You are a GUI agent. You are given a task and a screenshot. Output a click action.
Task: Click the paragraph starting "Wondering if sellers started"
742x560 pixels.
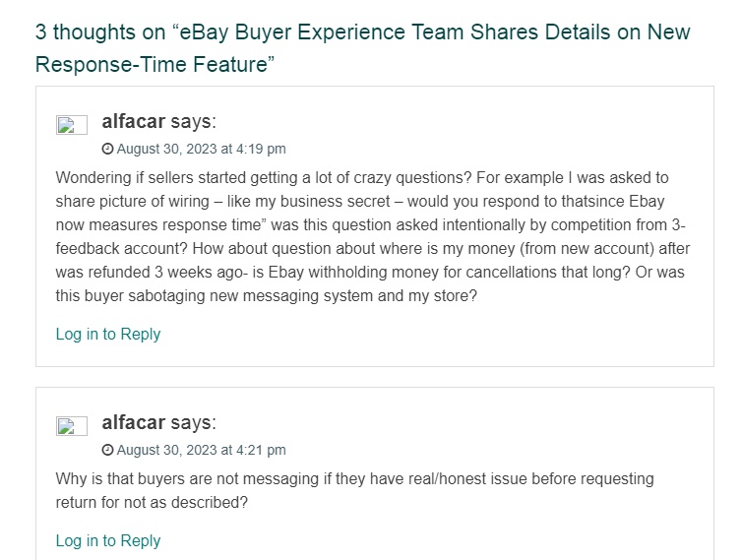coord(372,236)
